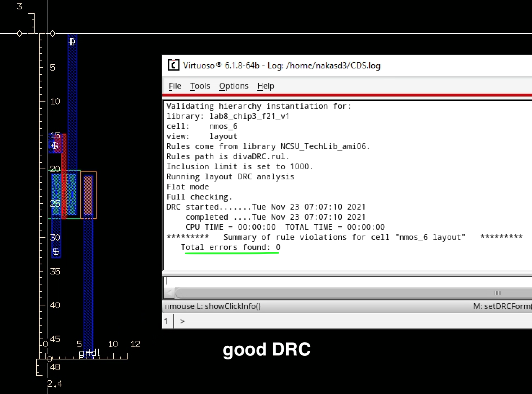Image resolution: width=532 pixels, height=394 pixels.
Task: Click the 'view: layout' log line
Action: pyautogui.click(x=202, y=136)
